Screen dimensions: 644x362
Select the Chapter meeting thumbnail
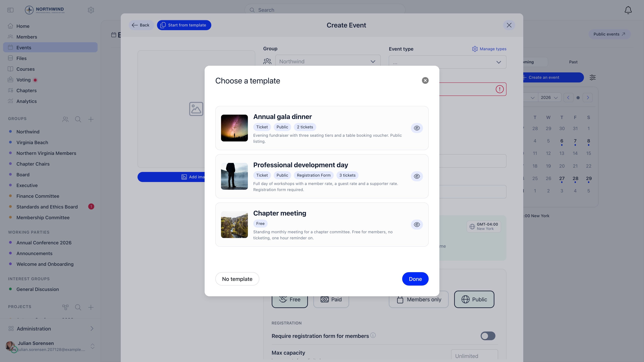click(x=234, y=224)
